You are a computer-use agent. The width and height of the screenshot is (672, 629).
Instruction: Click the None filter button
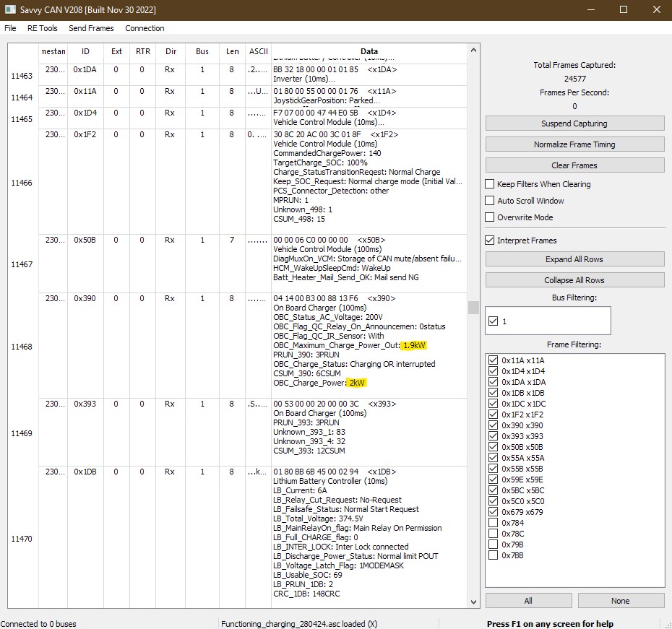coord(620,601)
